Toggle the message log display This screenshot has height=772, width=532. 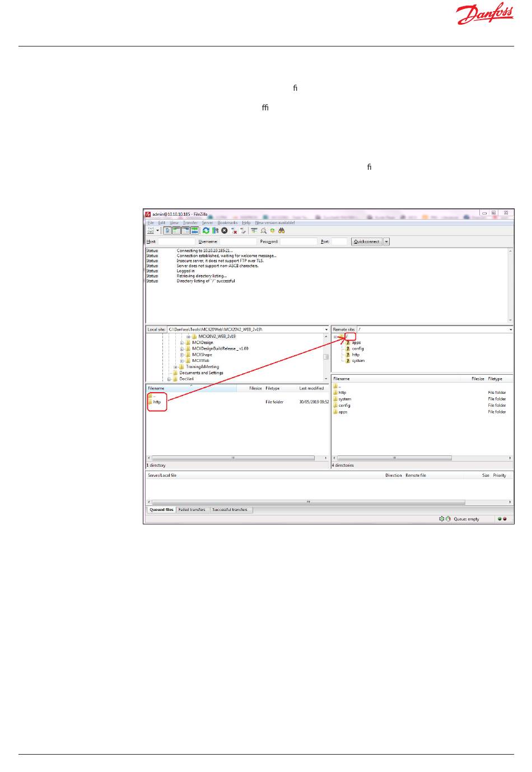pos(167,230)
